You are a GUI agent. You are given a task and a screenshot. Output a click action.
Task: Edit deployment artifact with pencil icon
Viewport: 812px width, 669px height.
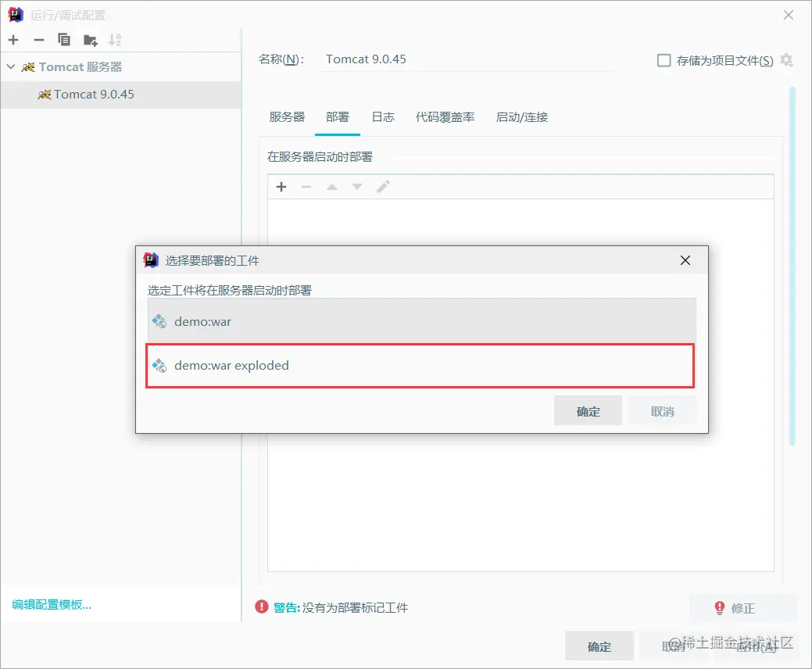pos(383,187)
